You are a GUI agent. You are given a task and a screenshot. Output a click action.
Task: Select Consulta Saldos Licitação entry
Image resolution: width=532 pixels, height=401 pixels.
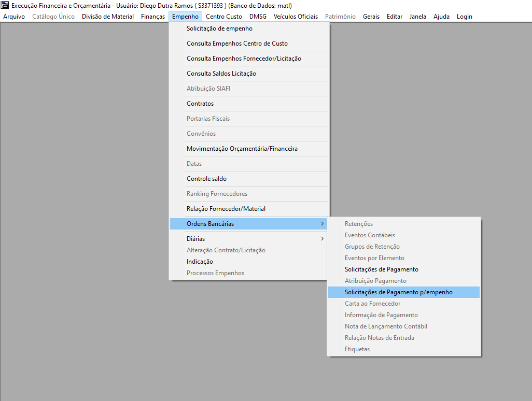click(x=221, y=74)
